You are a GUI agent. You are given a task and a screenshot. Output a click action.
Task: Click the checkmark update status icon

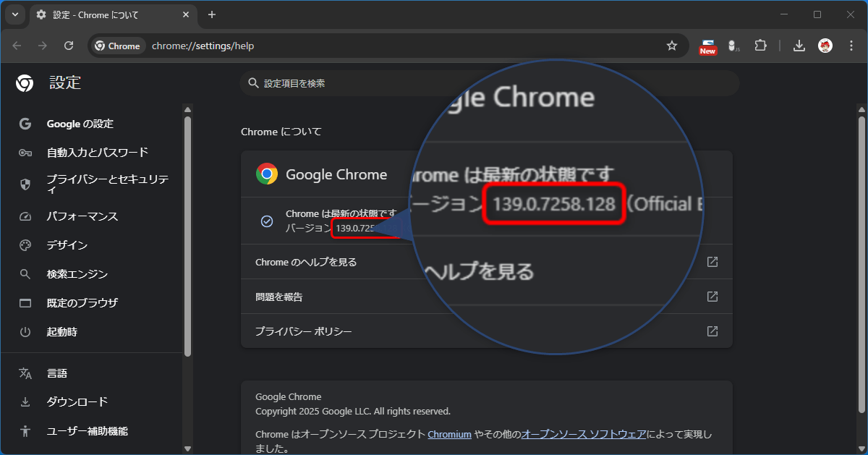click(266, 221)
